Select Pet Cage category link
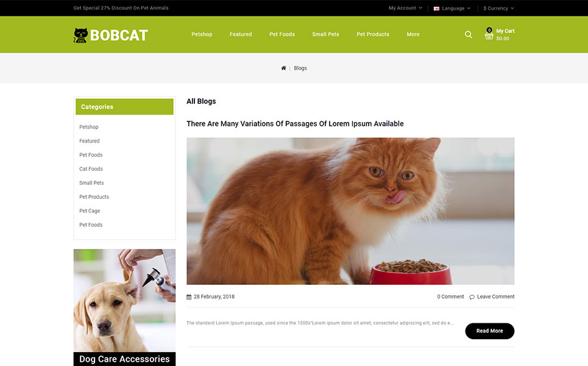 [x=90, y=211]
